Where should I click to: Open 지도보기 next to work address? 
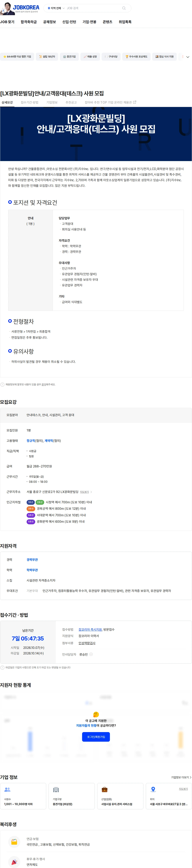point(84,492)
